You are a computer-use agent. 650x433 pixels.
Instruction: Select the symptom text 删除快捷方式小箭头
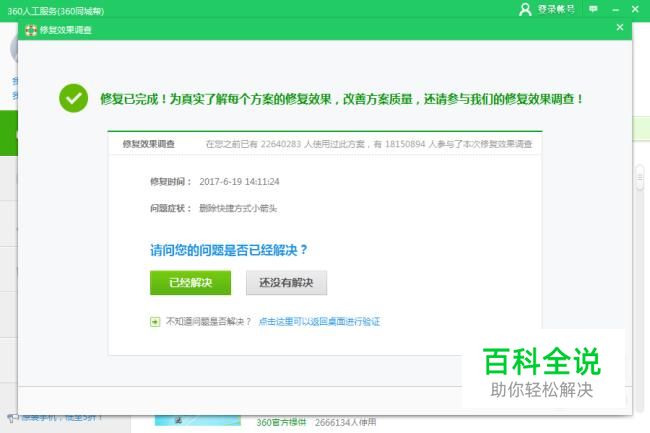238,208
